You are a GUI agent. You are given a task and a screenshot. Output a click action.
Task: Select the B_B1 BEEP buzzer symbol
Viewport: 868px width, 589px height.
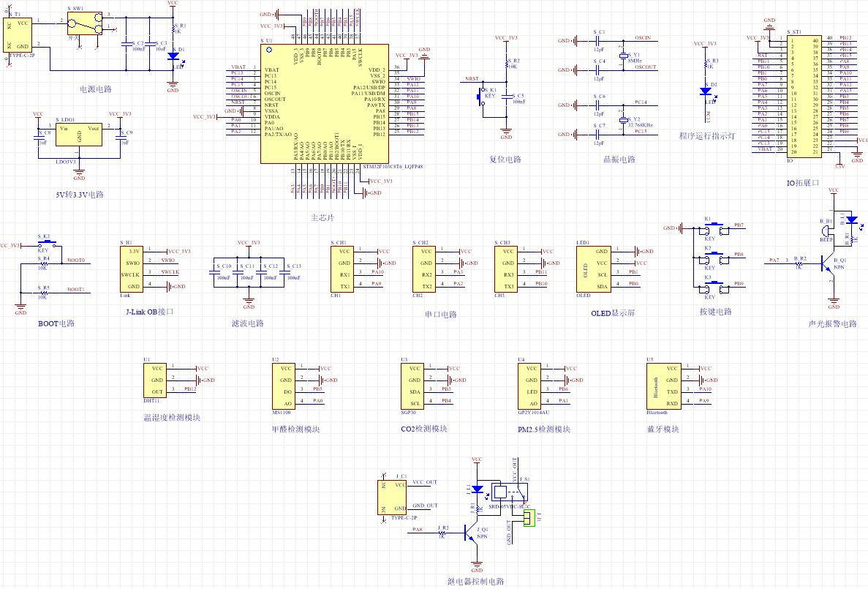pos(826,230)
